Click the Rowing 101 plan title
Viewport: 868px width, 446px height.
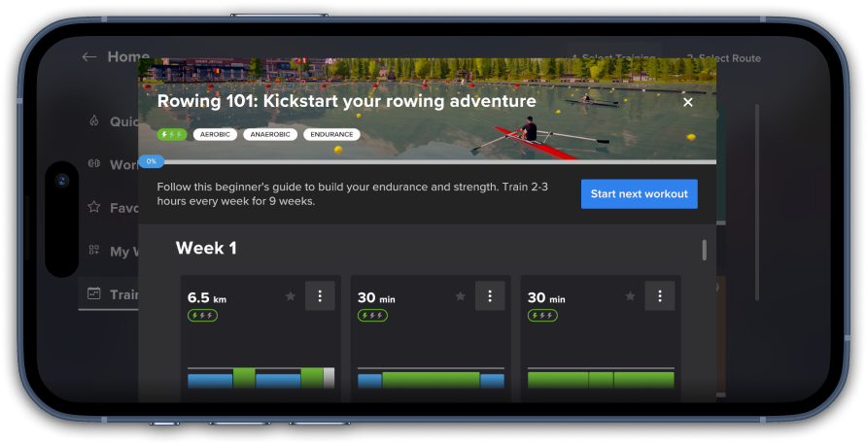347,101
